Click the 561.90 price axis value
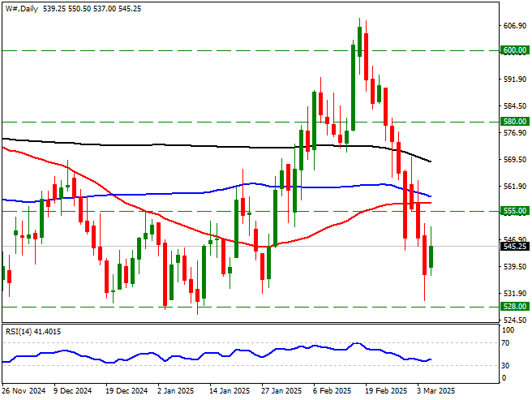Screen dimensions: 532x400 coord(515,187)
